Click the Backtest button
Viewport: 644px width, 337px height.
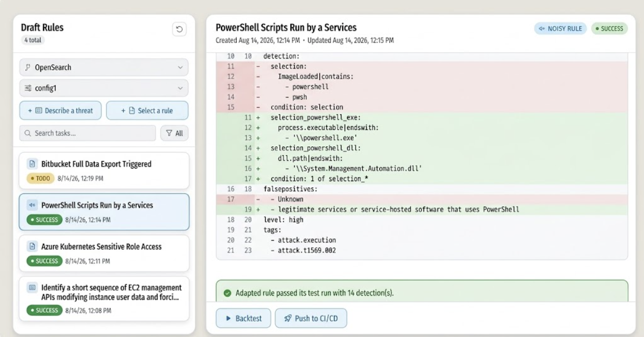tap(243, 318)
